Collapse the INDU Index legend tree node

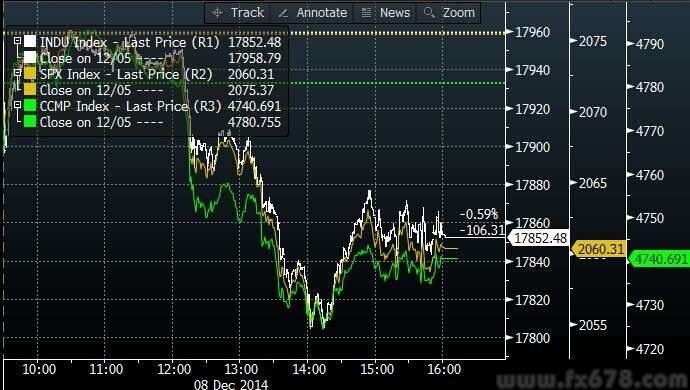pos(18,41)
